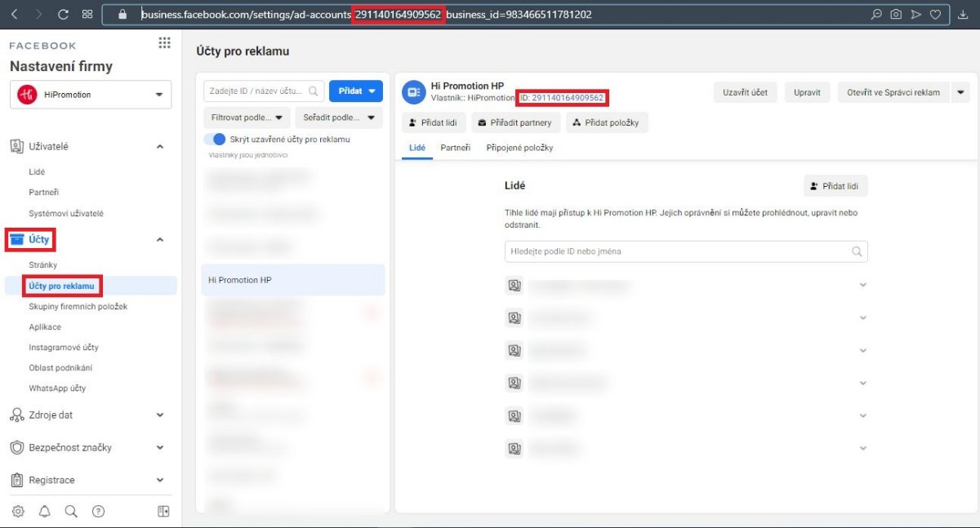
Task: Open Oblast podnikání in sidebar
Action: tap(60, 367)
